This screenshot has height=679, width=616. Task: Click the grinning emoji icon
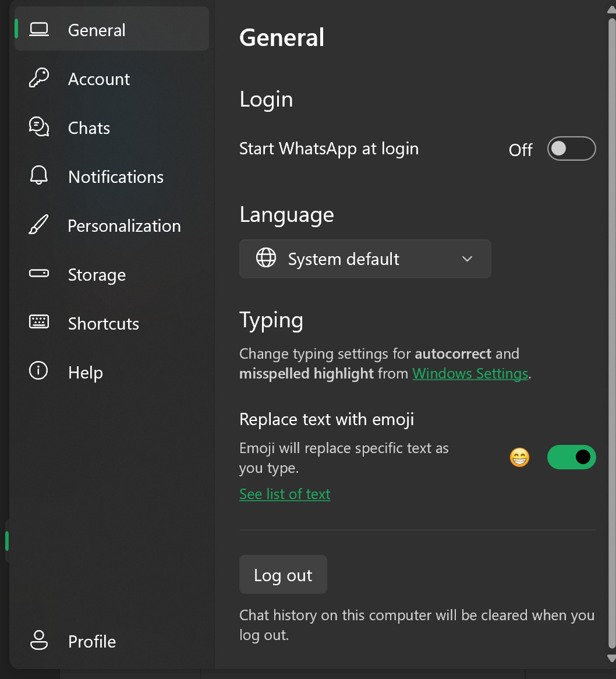pos(519,457)
